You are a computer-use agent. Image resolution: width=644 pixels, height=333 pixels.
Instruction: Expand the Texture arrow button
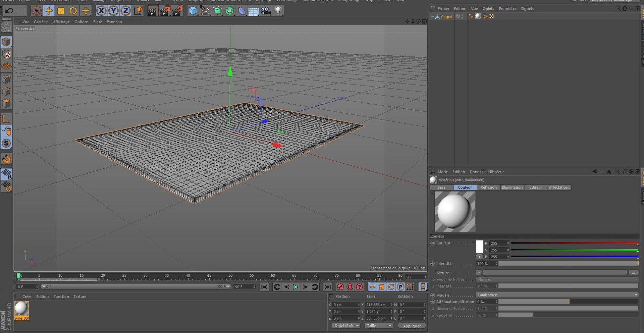tap(479, 272)
